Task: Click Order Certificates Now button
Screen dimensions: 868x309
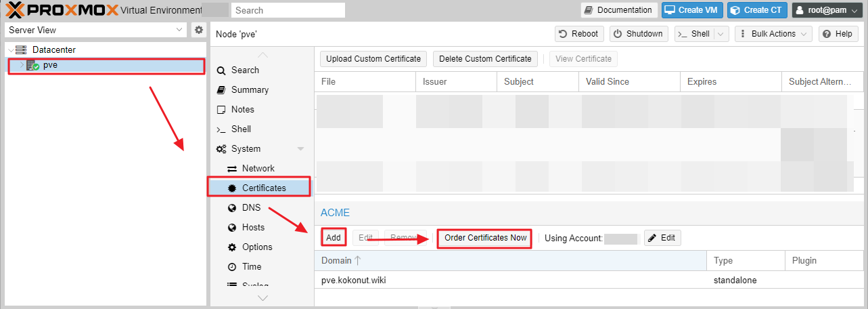Action: click(x=485, y=237)
